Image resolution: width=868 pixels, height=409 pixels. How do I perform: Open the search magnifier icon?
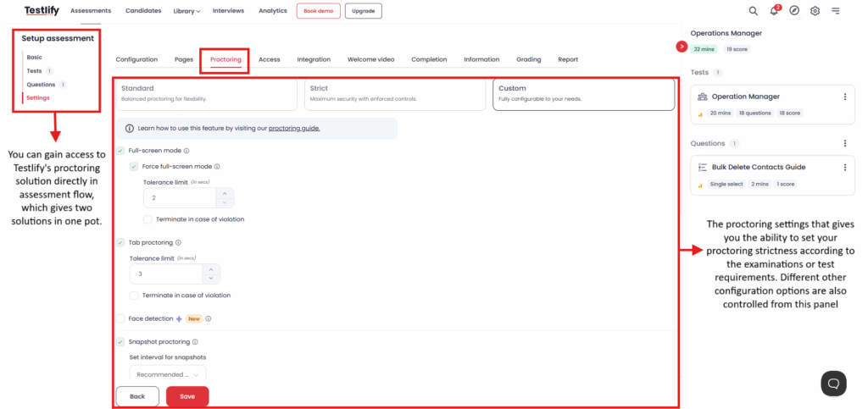coord(753,10)
